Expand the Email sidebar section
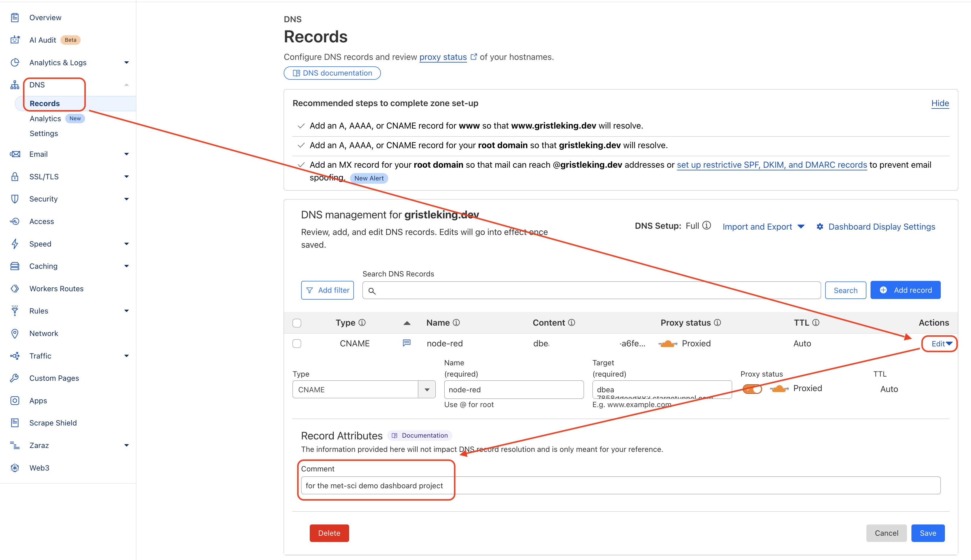The height and width of the screenshot is (560, 971). tap(127, 154)
